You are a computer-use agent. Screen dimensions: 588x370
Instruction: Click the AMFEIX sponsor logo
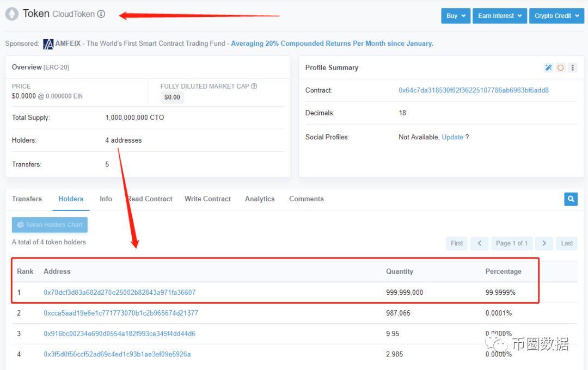[x=48, y=44]
